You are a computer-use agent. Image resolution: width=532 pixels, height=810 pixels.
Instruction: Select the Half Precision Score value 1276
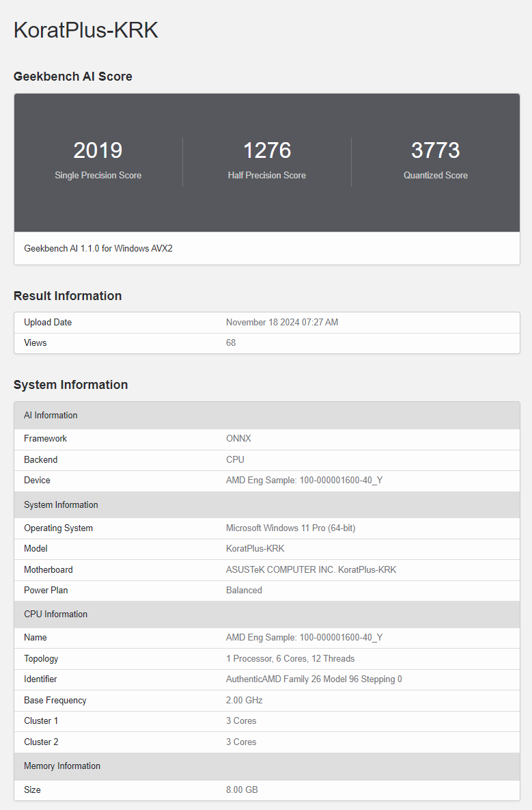click(267, 150)
